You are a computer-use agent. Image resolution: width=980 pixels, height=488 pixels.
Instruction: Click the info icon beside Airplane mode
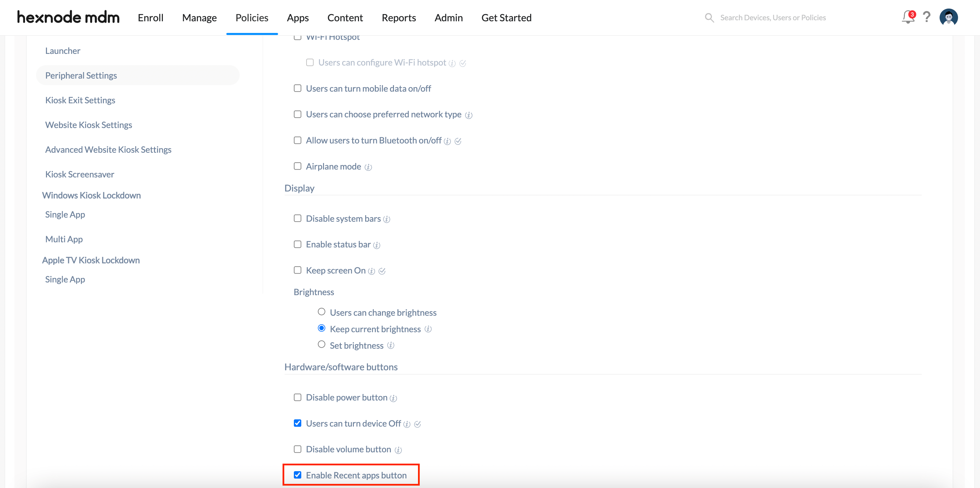point(368,167)
